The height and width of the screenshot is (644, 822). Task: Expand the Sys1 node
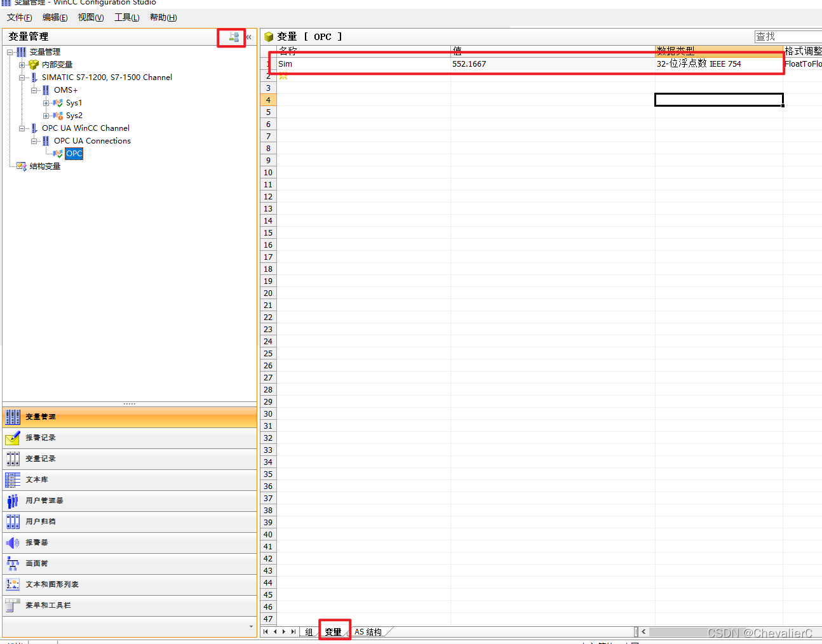(46, 103)
